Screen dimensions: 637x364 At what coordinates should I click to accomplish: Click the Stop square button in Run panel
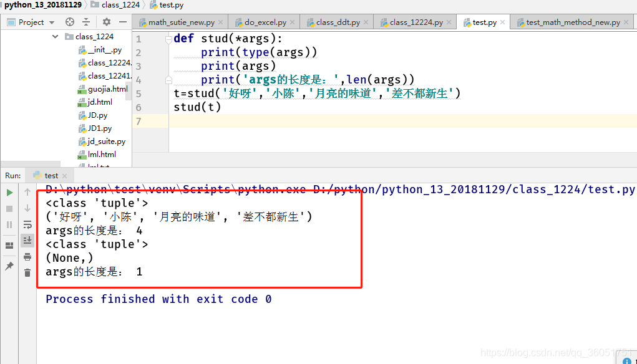pos(9,209)
